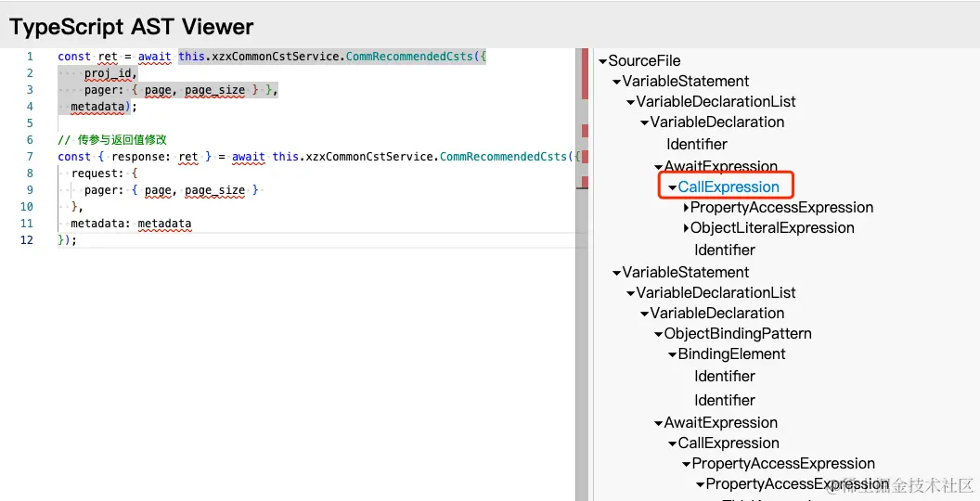Click the Chinese comment on line 6
This screenshot has width=980, height=501.
112,140
